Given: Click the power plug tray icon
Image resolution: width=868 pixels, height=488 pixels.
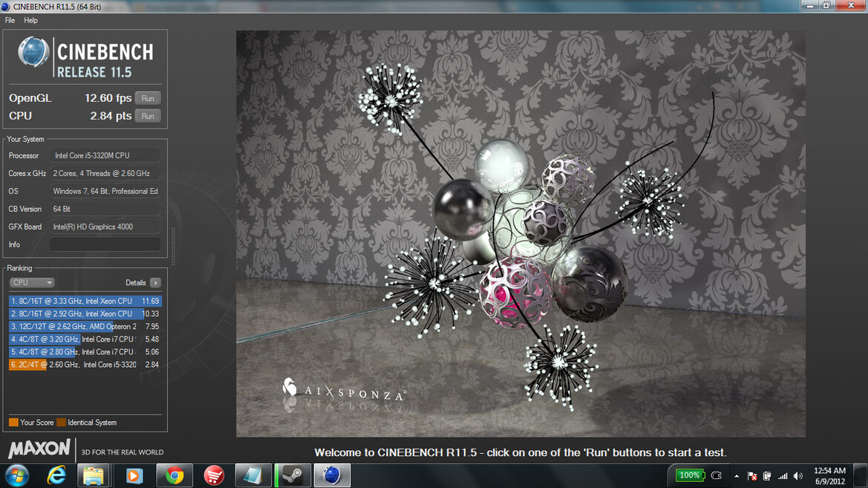Looking at the screenshot, I should [x=717, y=475].
